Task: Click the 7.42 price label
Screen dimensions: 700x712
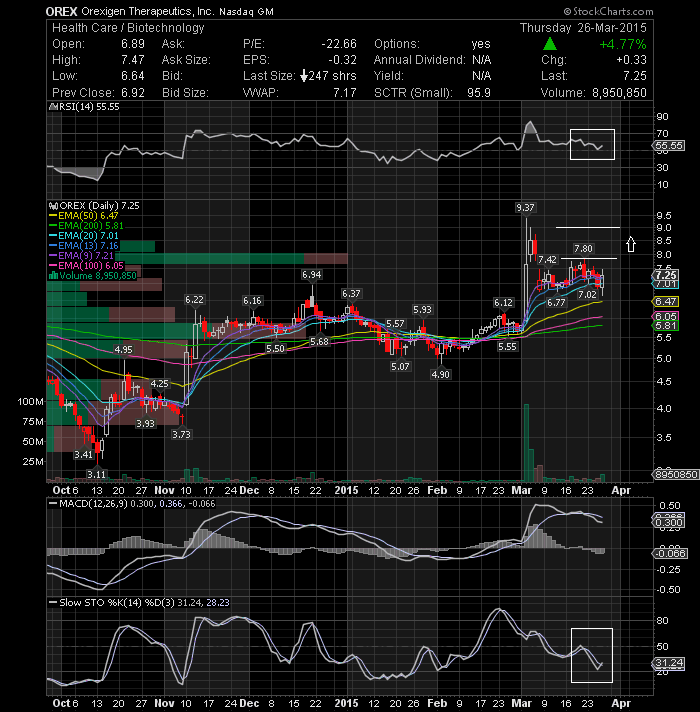Action: click(x=547, y=259)
